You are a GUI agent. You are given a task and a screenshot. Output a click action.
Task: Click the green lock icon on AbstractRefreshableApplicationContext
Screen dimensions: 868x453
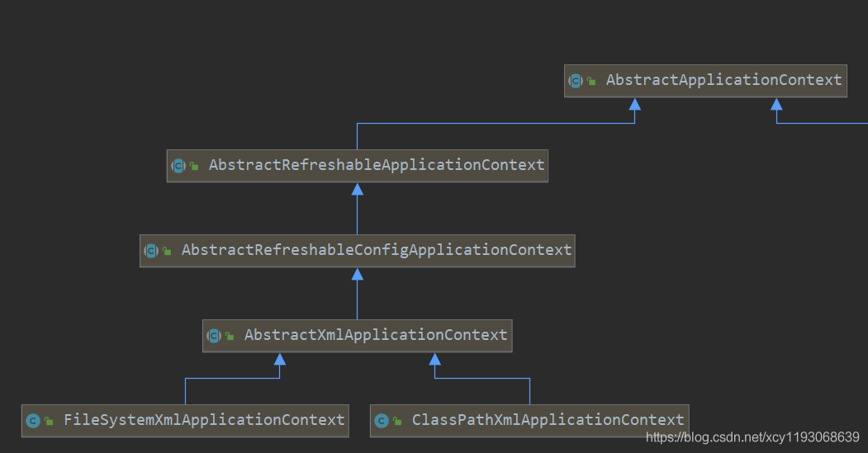[x=194, y=167]
